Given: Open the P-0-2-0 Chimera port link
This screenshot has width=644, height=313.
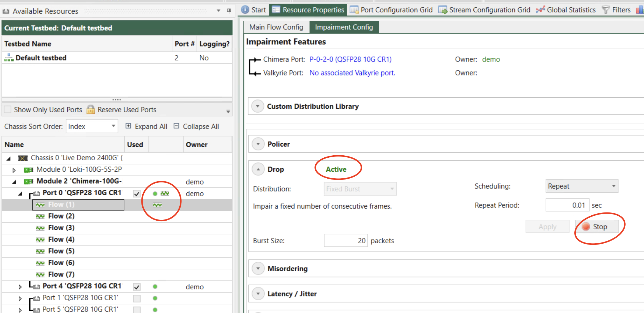Looking at the screenshot, I should tap(350, 59).
